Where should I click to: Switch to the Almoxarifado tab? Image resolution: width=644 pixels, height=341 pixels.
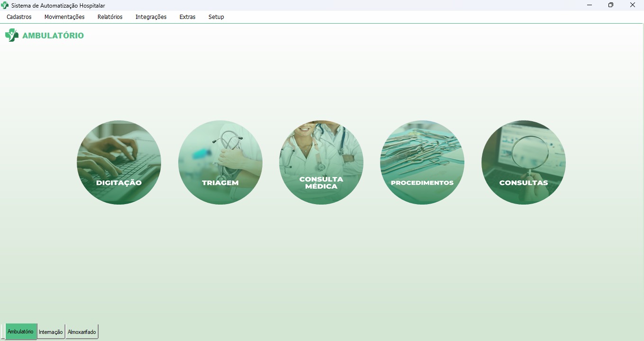[82, 332]
